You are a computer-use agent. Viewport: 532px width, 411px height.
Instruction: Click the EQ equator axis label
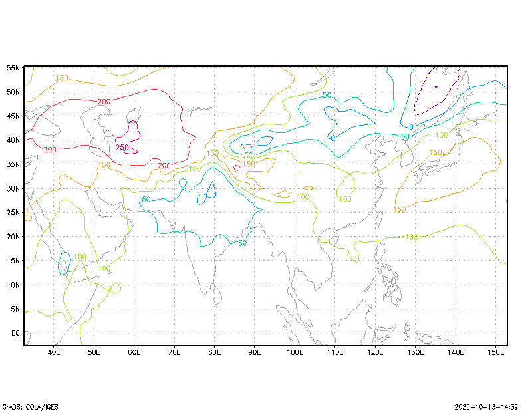click(15, 333)
